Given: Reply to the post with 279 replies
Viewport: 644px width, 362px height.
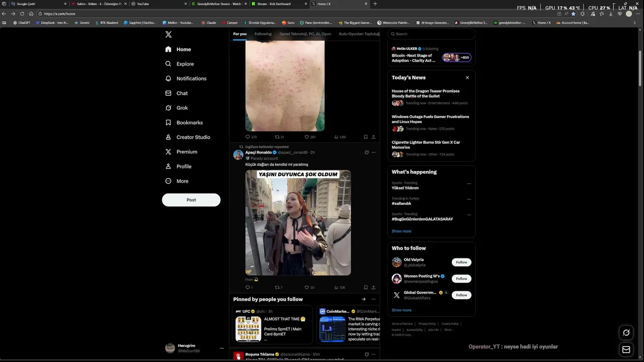Looking at the screenshot, I should coord(251,137).
